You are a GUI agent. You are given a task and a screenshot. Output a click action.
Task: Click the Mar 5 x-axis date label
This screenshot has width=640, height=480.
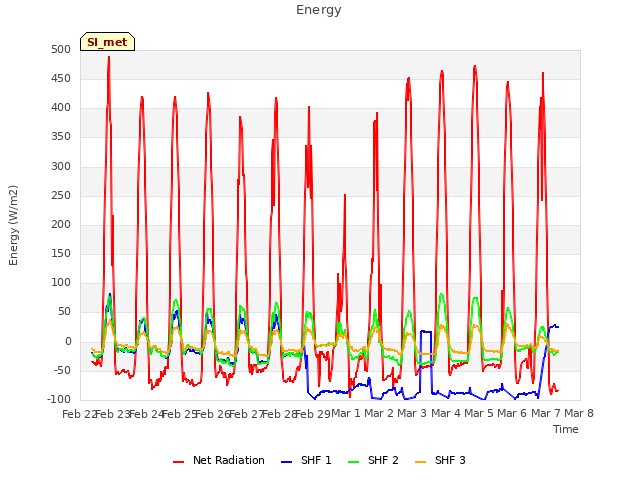click(479, 414)
